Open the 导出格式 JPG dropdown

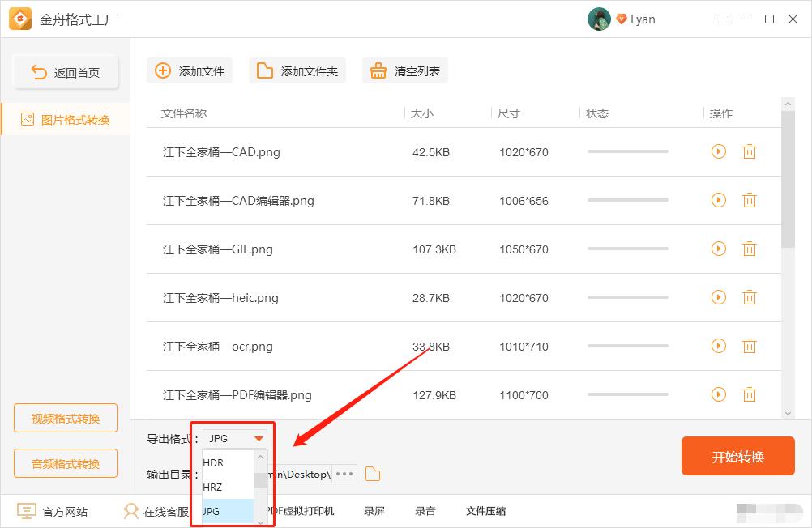click(234, 438)
